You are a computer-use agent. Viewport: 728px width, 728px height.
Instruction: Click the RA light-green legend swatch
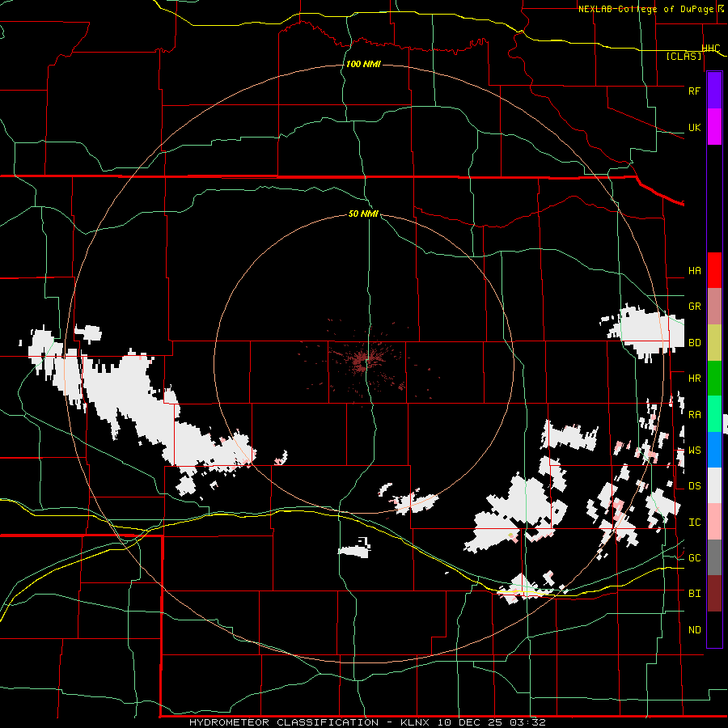pos(714,414)
